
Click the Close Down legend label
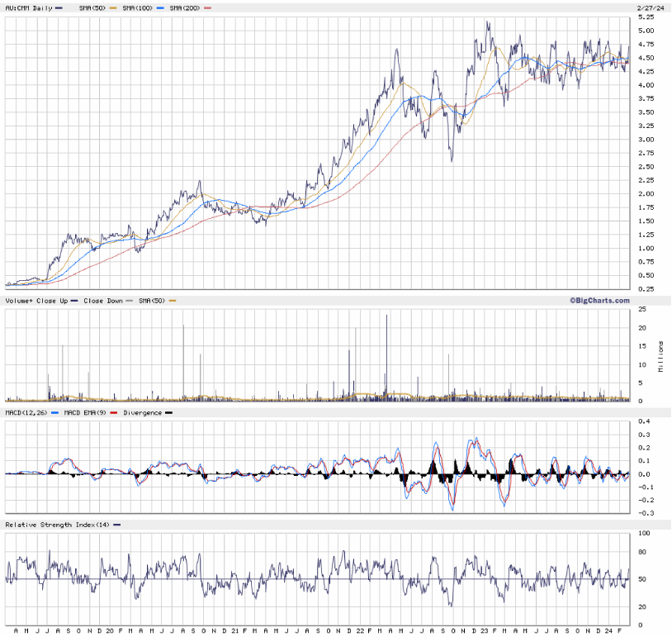coord(103,301)
